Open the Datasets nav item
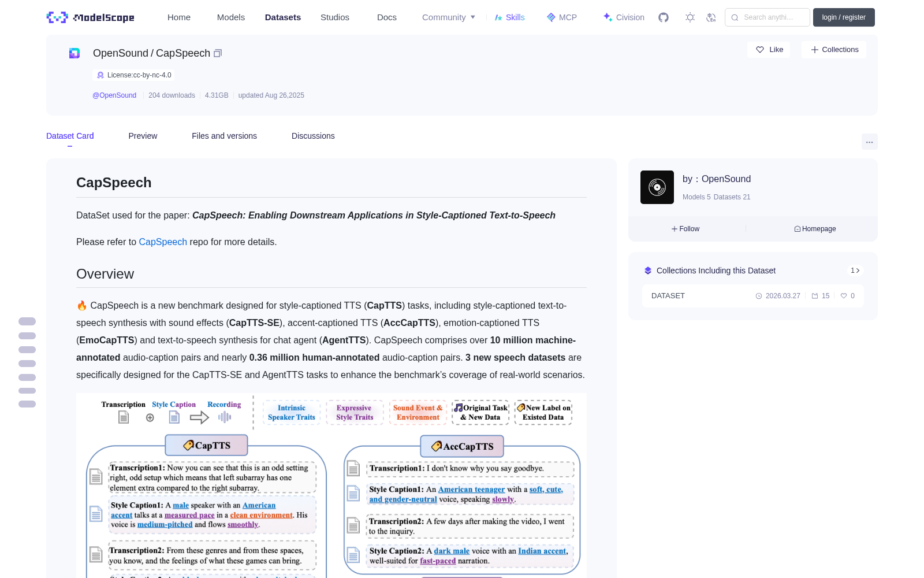Viewport: 924px width, 578px height. point(283,17)
